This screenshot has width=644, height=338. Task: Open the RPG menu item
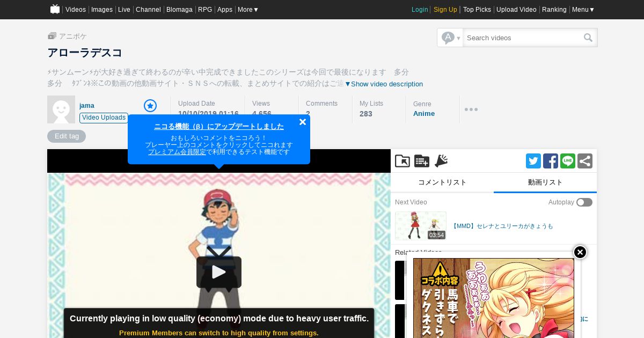(x=205, y=10)
